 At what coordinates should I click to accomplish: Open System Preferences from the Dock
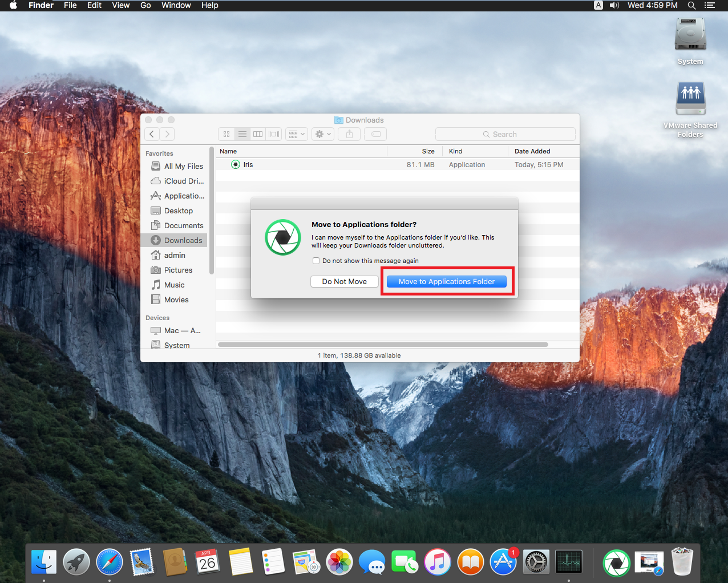(536, 562)
